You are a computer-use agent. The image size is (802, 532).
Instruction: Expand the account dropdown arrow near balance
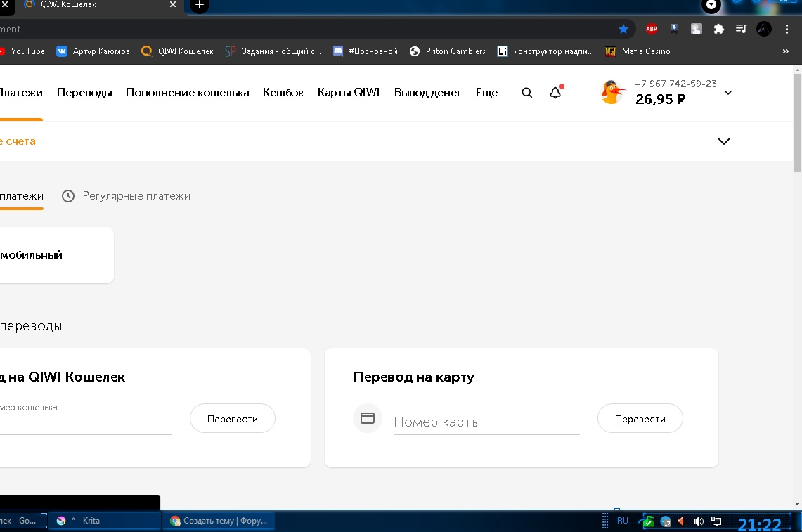[728, 93]
